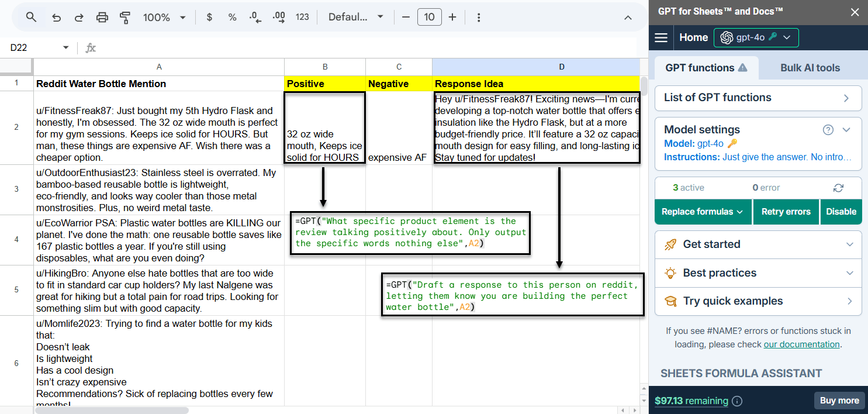Select the u/OutdoorEnthusiast23 review cell

point(159,190)
